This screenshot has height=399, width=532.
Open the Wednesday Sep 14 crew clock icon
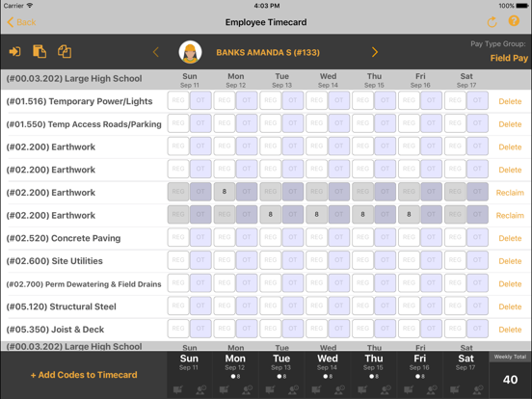click(339, 389)
